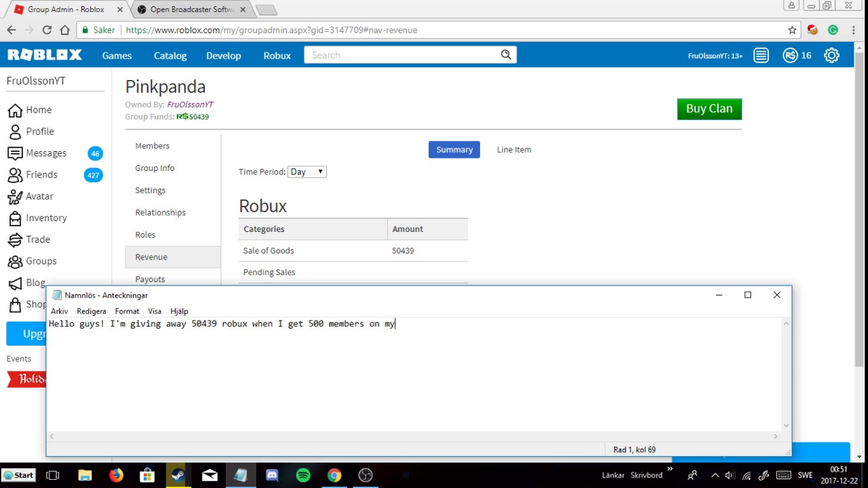
Task: Open Develop in Roblox header
Action: (223, 56)
